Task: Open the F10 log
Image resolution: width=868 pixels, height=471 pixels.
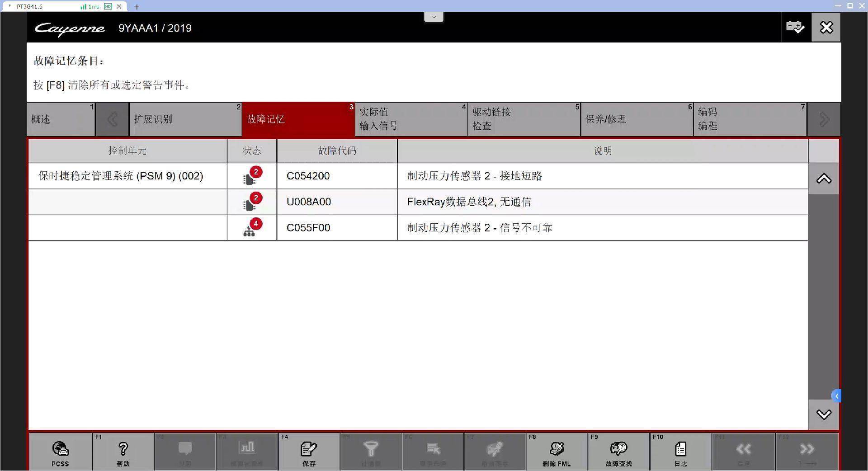Action: [680, 449]
